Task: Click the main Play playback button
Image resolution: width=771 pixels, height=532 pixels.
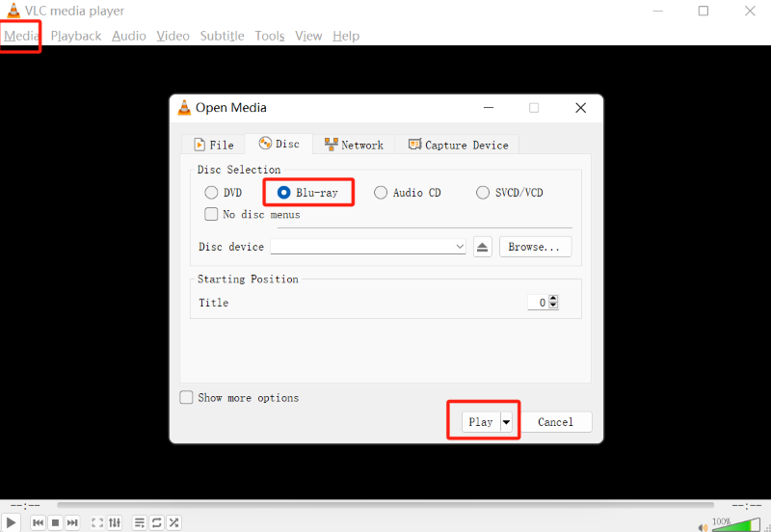Action: 11,522
